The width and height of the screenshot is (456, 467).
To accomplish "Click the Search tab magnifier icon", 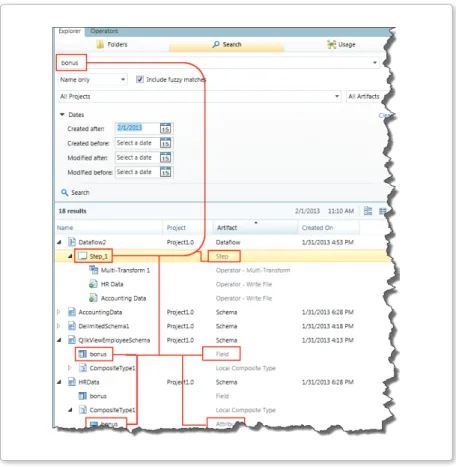I will click(216, 44).
